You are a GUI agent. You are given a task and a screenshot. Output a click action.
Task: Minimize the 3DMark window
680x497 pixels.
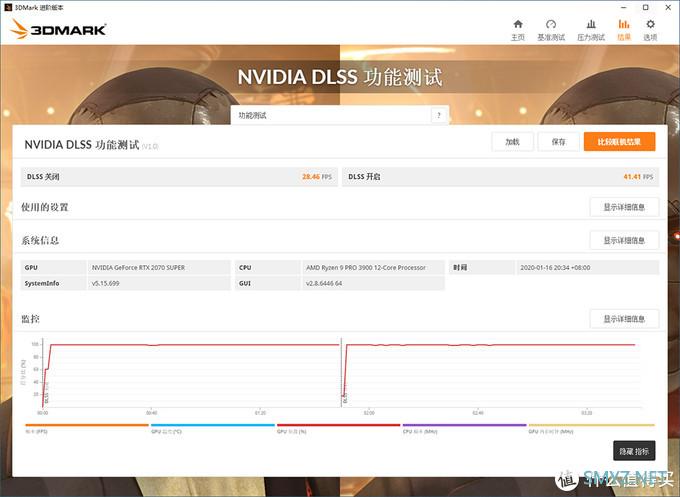(624, 7)
